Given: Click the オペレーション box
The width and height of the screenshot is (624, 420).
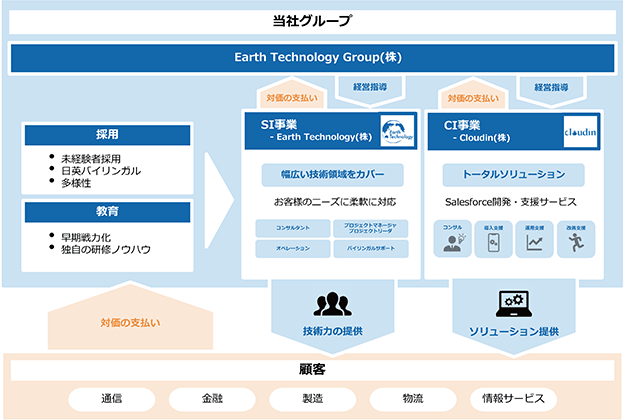Looking at the screenshot, I should pos(293,248).
